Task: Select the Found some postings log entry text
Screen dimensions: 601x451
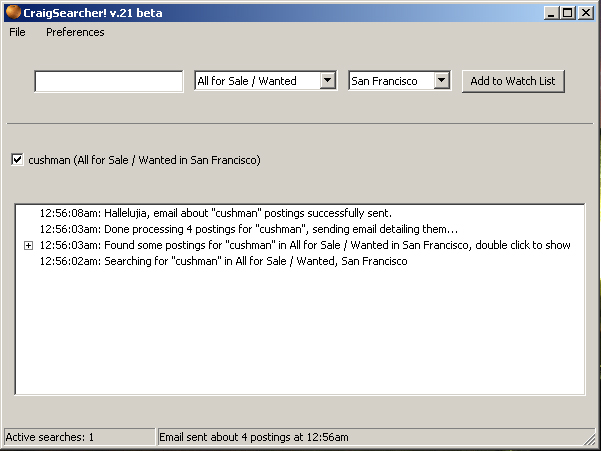Action: [305, 245]
